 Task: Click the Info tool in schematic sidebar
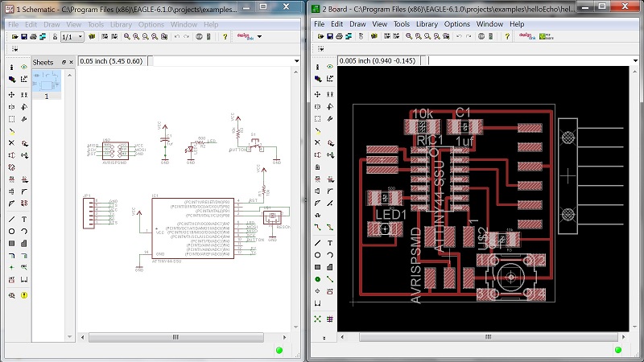tap(12, 66)
